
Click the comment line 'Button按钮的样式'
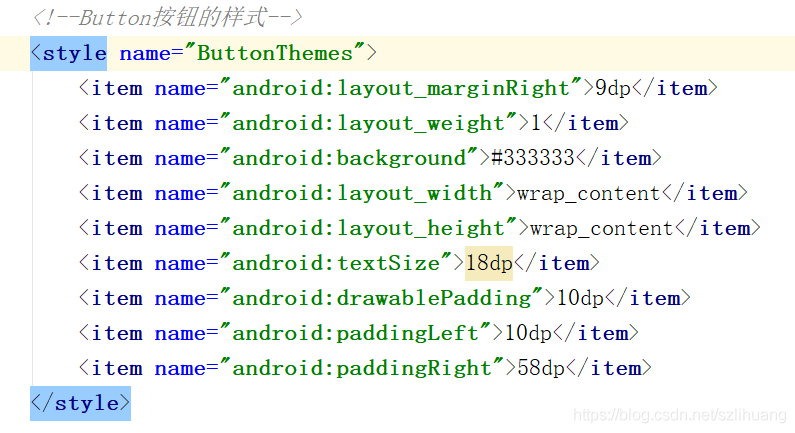point(167,18)
